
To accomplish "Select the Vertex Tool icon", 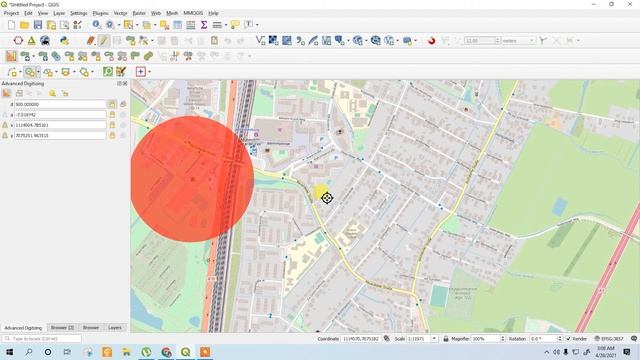I will point(143,40).
